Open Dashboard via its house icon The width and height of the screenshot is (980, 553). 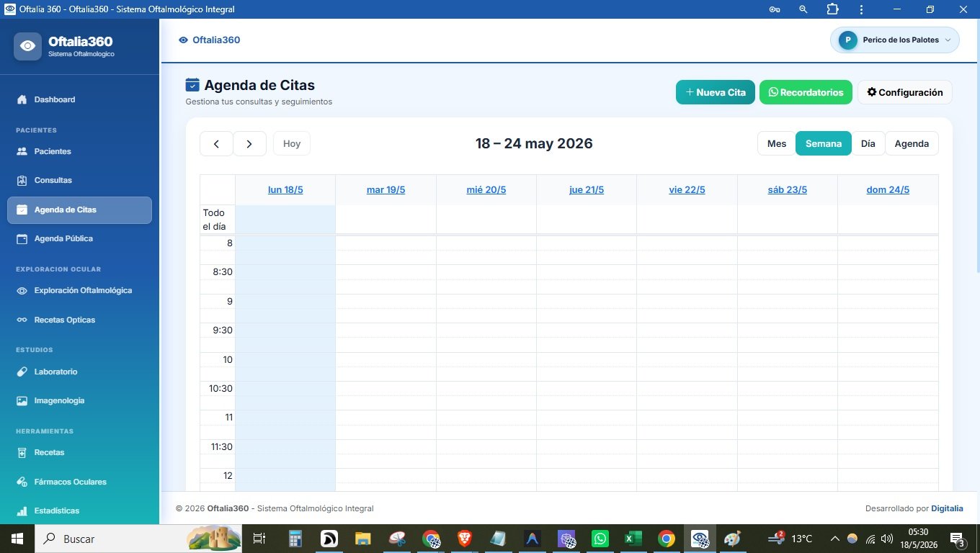[22, 99]
